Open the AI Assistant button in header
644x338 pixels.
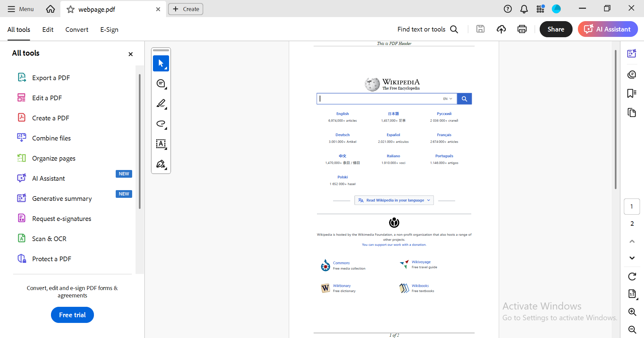click(x=607, y=29)
